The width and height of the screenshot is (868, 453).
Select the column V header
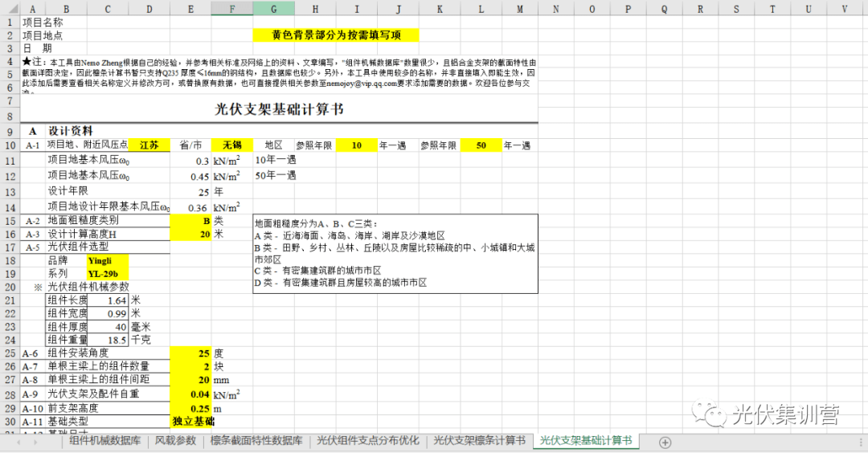(844, 8)
